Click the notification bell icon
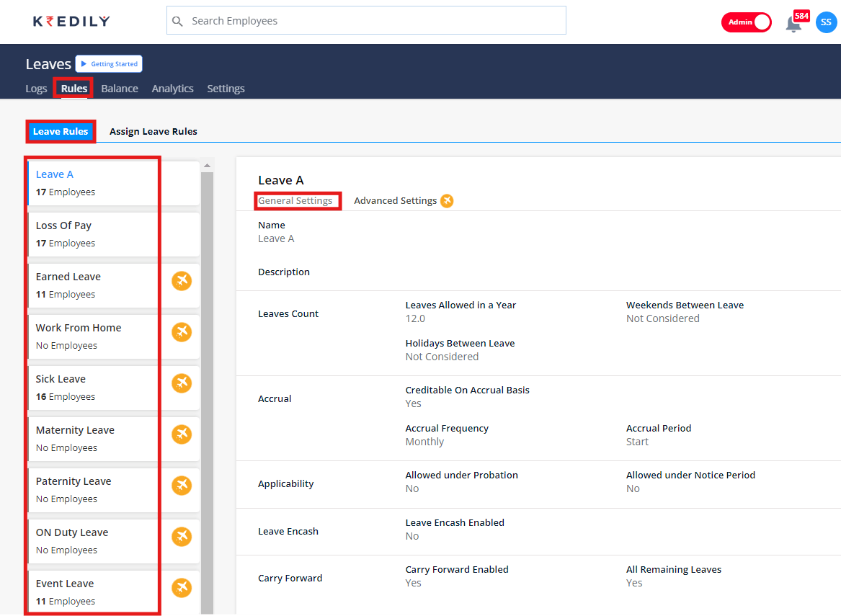This screenshot has width=841, height=616. click(793, 24)
